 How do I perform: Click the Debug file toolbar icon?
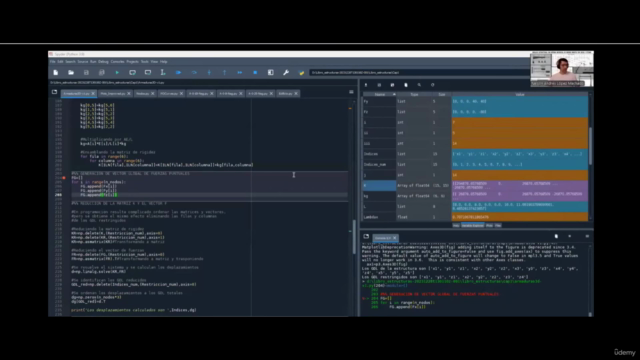point(178,73)
